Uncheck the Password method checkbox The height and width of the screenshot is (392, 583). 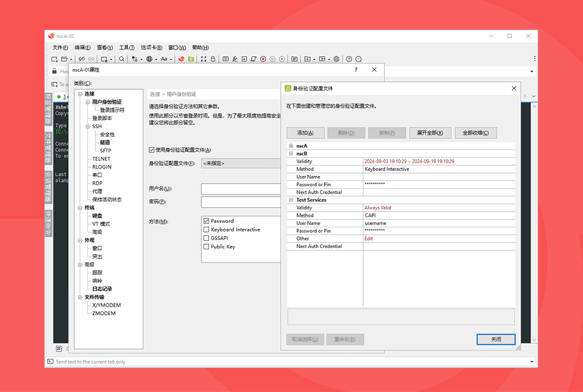(206, 221)
